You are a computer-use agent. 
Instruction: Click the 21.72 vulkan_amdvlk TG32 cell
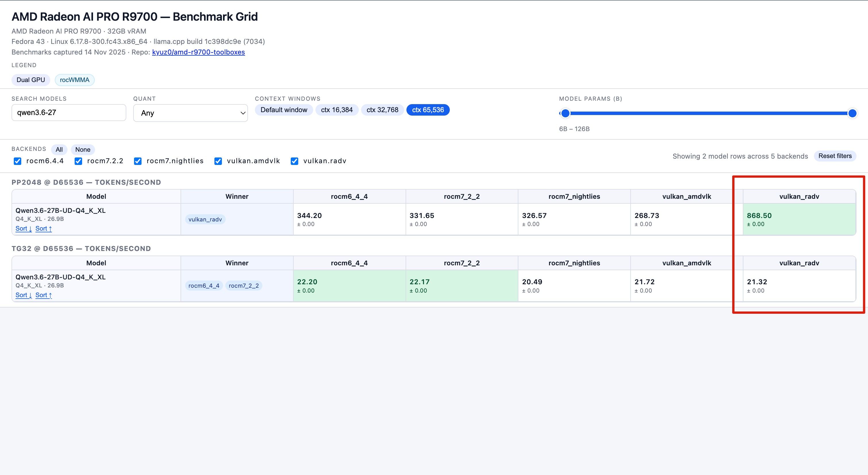pos(687,286)
